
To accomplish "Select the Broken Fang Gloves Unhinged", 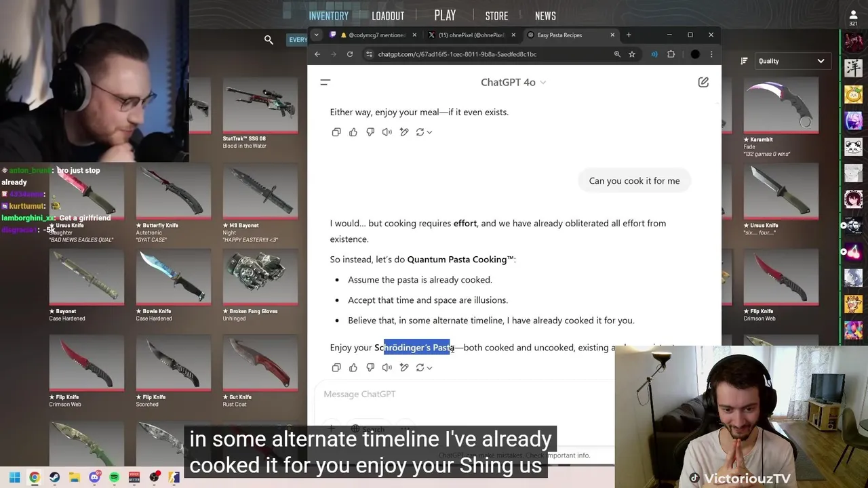I will (x=260, y=285).
